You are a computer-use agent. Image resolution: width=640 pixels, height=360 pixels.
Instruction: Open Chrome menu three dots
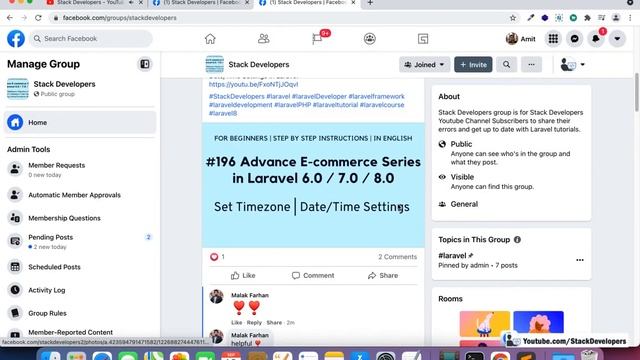[x=630, y=18]
